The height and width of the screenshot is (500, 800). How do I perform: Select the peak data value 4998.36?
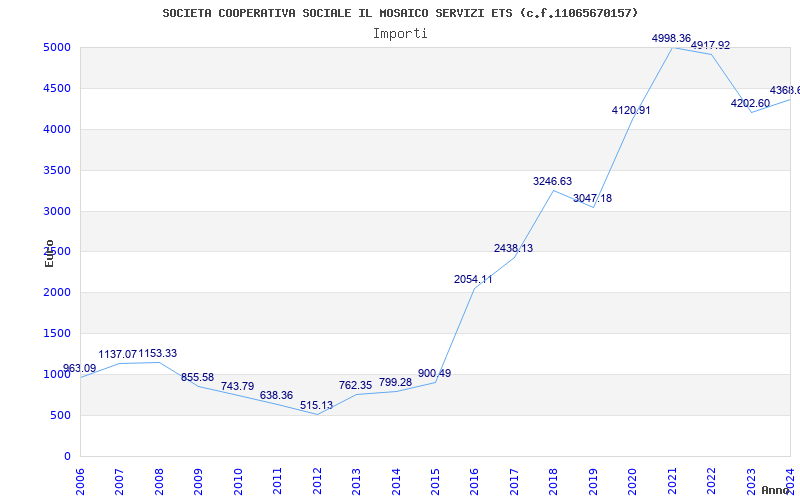(x=671, y=38)
